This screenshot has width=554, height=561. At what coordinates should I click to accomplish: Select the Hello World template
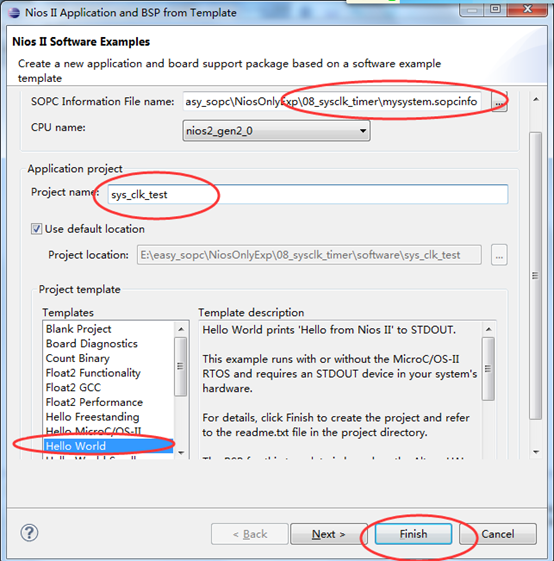click(108, 446)
